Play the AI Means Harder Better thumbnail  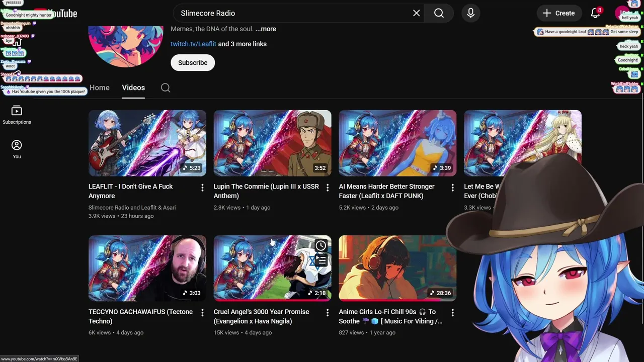tap(397, 143)
